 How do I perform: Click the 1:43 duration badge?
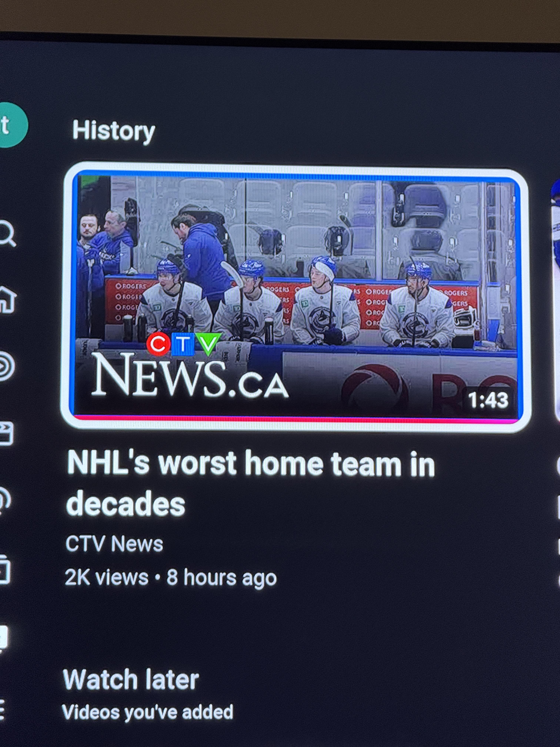coord(488,400)
